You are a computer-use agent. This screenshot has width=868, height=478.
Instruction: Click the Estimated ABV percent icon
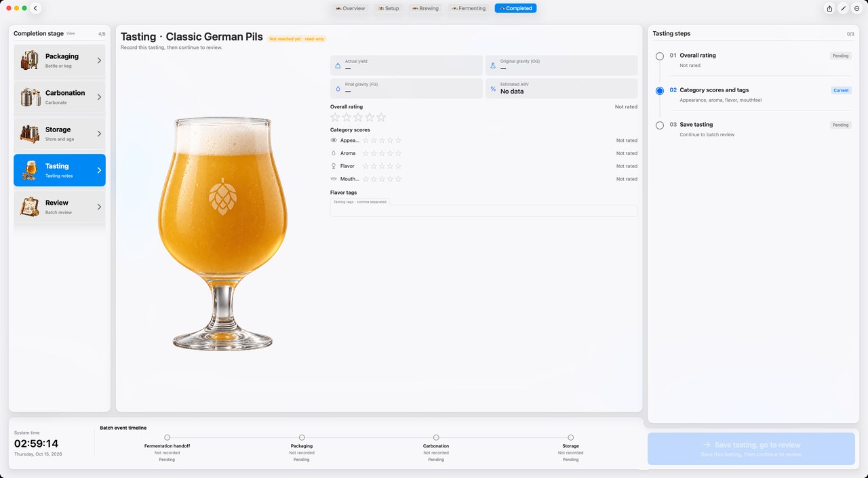pos(493,88)
